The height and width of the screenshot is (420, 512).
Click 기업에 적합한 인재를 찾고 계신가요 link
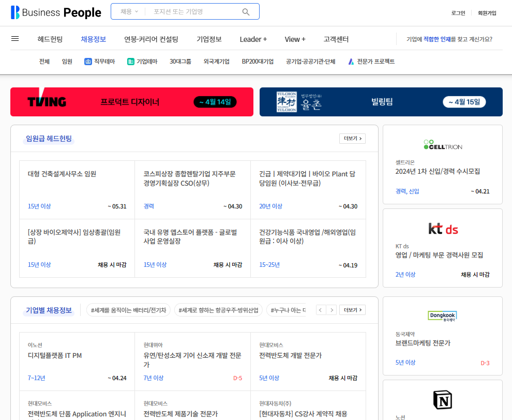click(x=449, y=39)
